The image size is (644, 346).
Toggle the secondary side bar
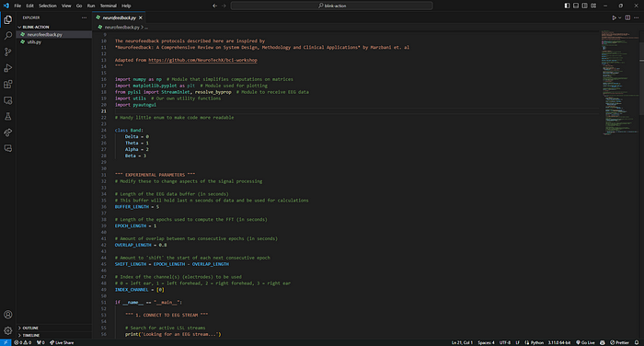584,6
